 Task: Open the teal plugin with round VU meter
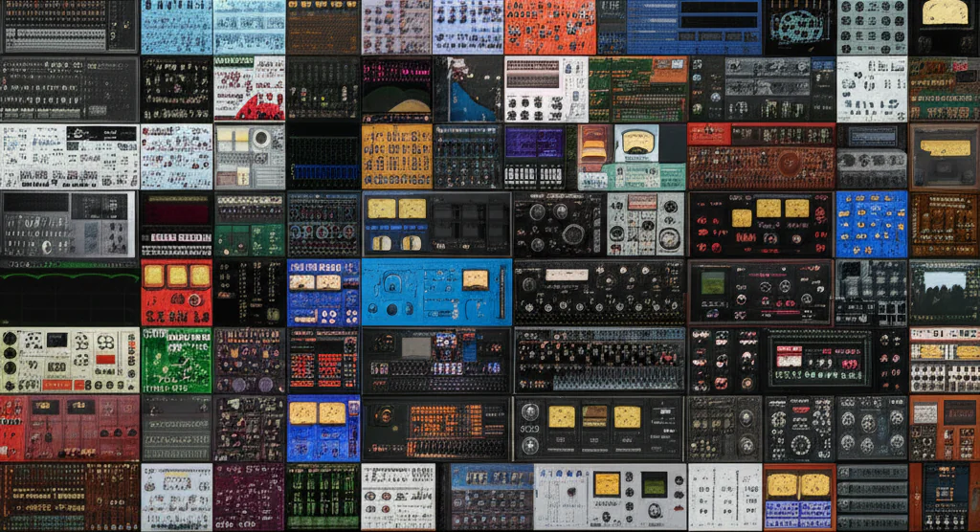(x=632, y=156)
